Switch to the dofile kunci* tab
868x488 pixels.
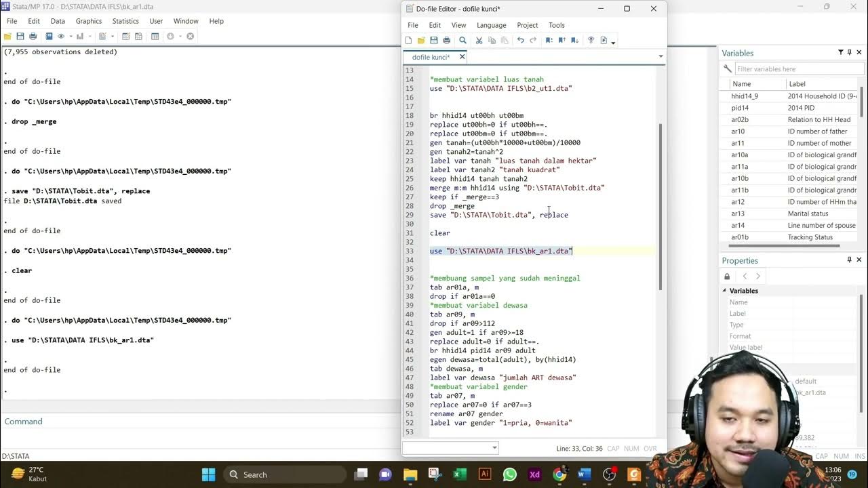pyautogui.click(x=431, y=57)
